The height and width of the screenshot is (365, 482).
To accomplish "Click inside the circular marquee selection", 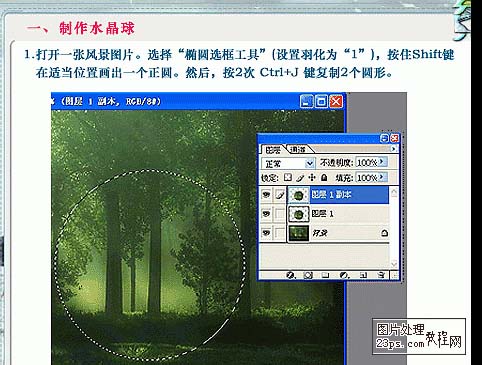I will click(150, 265).
